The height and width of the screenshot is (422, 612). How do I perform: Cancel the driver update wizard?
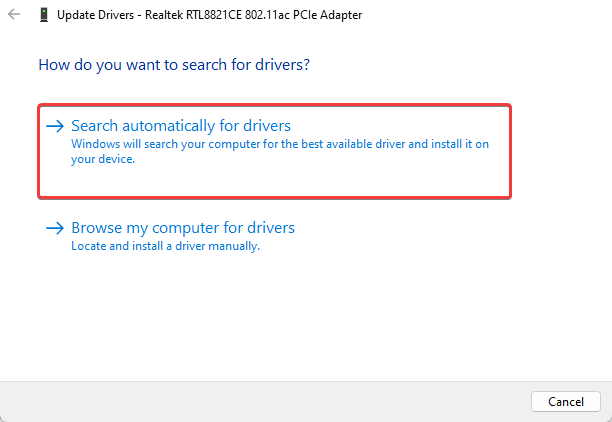tap(566, 401)
